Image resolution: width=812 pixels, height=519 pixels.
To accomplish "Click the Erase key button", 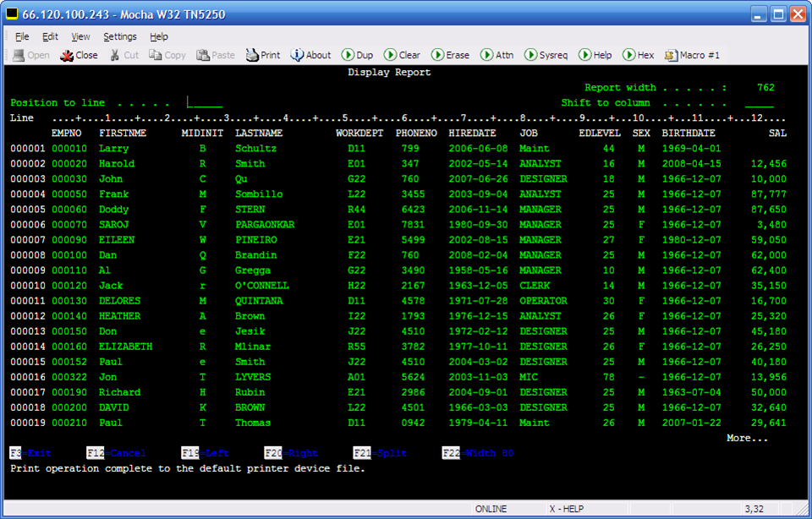I will pyautogui.click(x=450, y=55).
